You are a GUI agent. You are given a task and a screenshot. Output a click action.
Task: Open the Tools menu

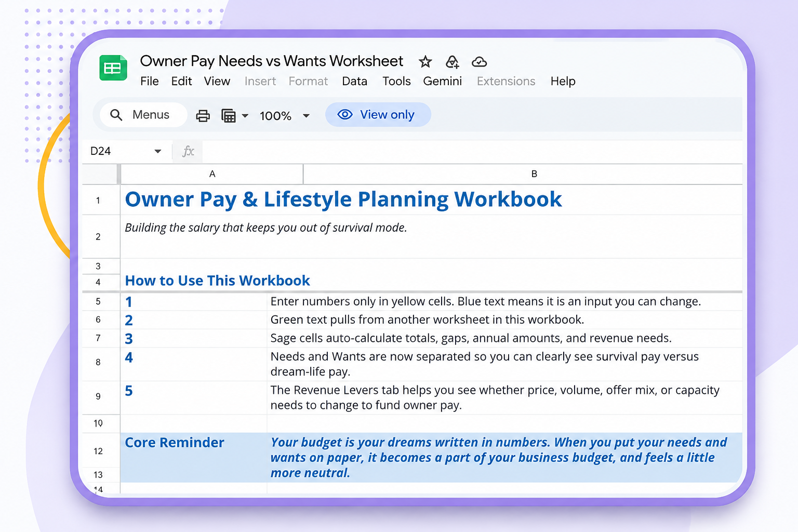point(396,82)
